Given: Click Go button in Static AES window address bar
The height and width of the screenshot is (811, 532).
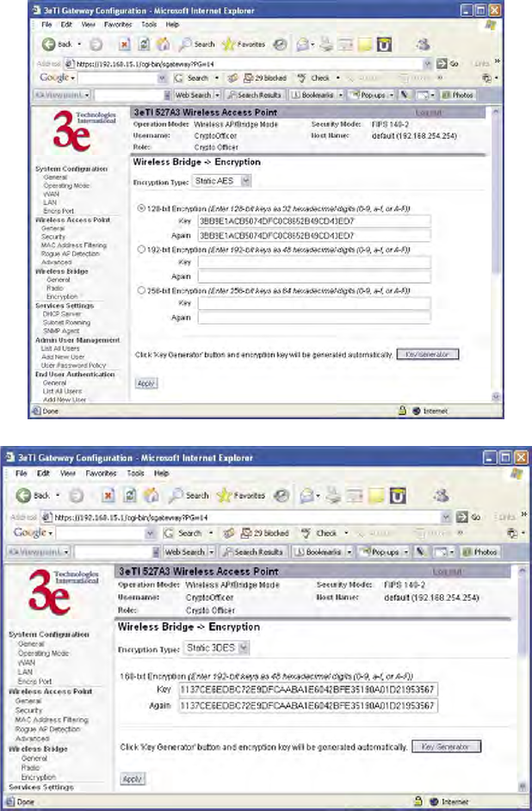Looking at the screenshot, I should click(448, 64).
